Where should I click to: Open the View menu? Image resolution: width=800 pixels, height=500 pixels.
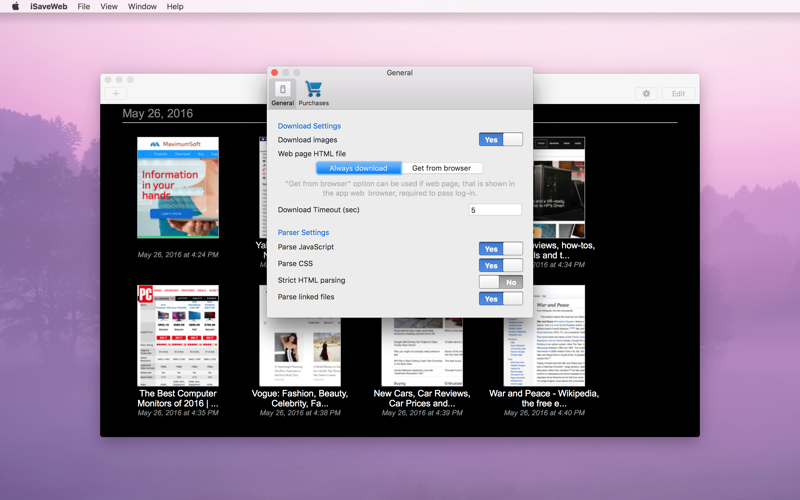click(109, 7)
